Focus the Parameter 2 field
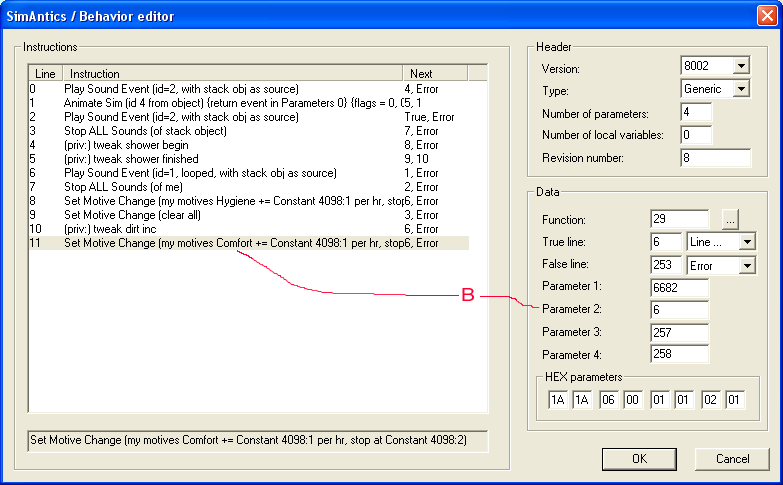This screenshot has width=783, height=485. [680, 310]
